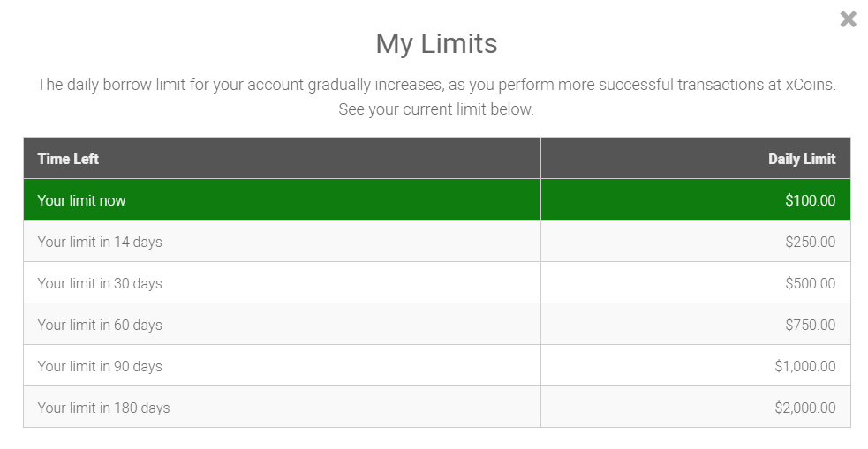The height and width of the screenshot is (449, 868).
Task: Close the My Limits dialog
Action: [x=848, y=19]
